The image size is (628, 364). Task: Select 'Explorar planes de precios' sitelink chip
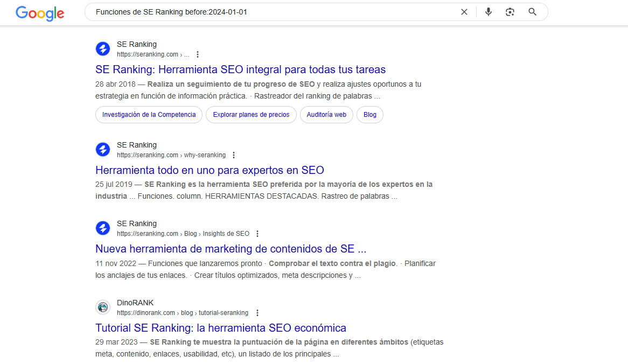(x=251, y=115)
